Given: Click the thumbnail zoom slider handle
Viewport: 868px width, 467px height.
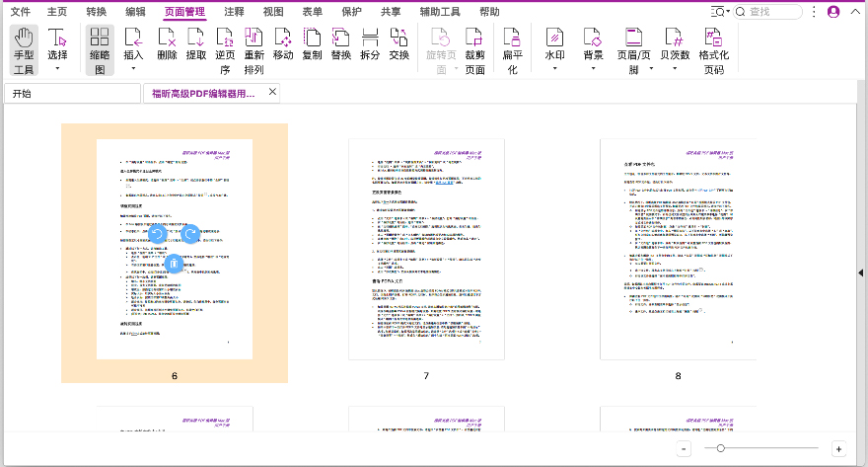Looking at the screenshot, I should 721,448.
